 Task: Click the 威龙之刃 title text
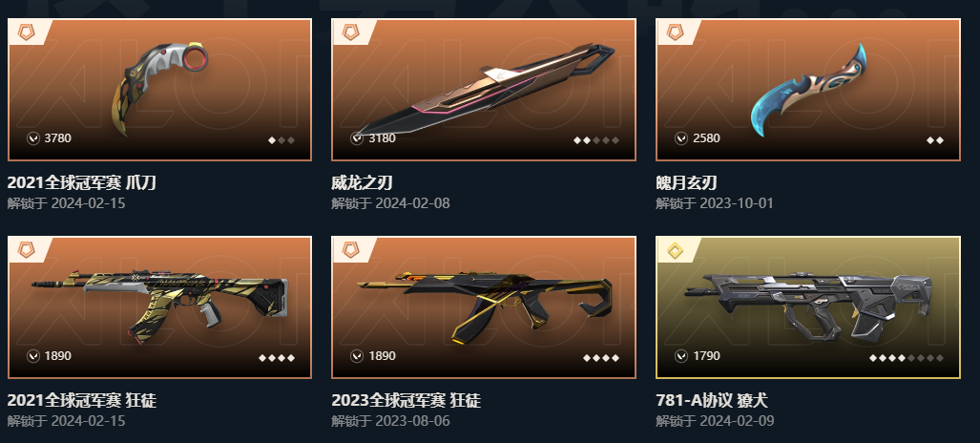pyautogui.click(x=362, y=182)
